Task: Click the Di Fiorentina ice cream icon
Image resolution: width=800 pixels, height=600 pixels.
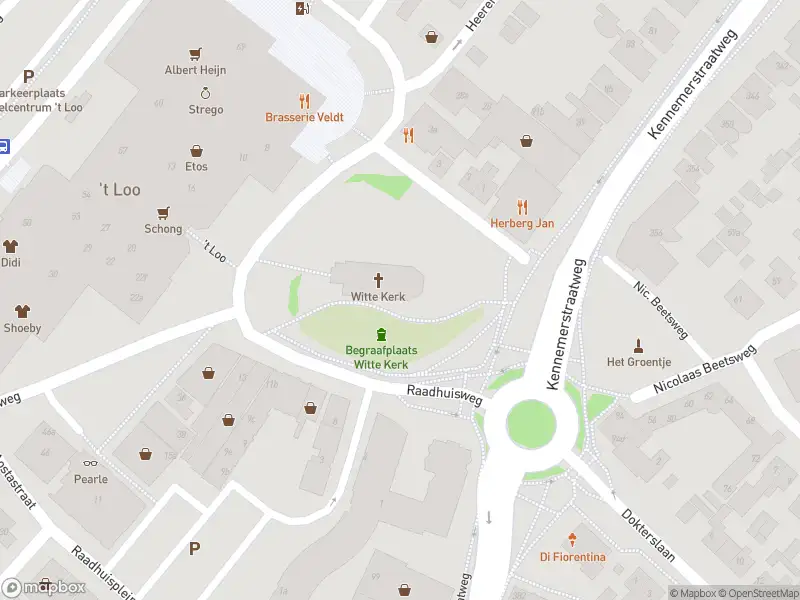Action: pos(572,540)
